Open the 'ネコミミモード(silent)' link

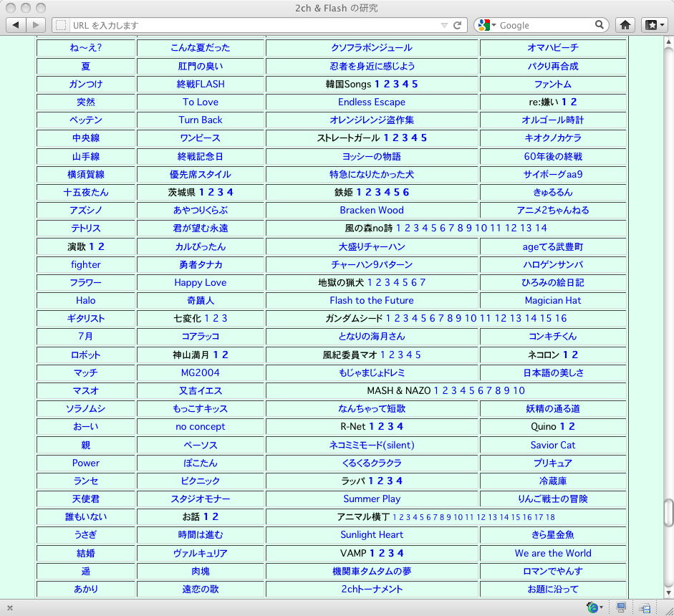372,445
